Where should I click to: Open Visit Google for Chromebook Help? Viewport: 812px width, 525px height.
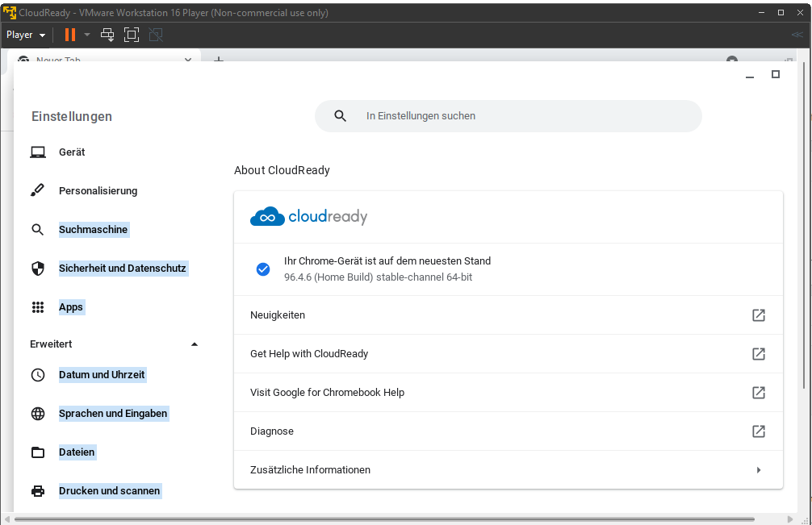(508, 393)
